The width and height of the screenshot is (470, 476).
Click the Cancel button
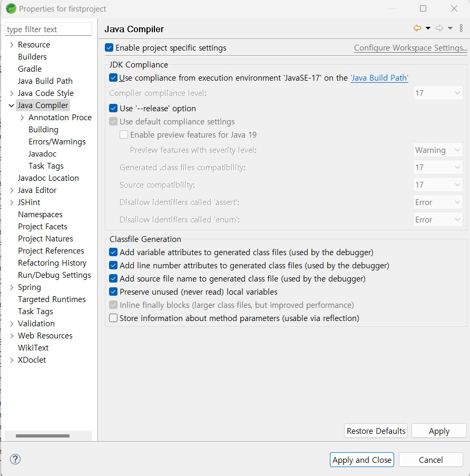(x=430, y=460)
